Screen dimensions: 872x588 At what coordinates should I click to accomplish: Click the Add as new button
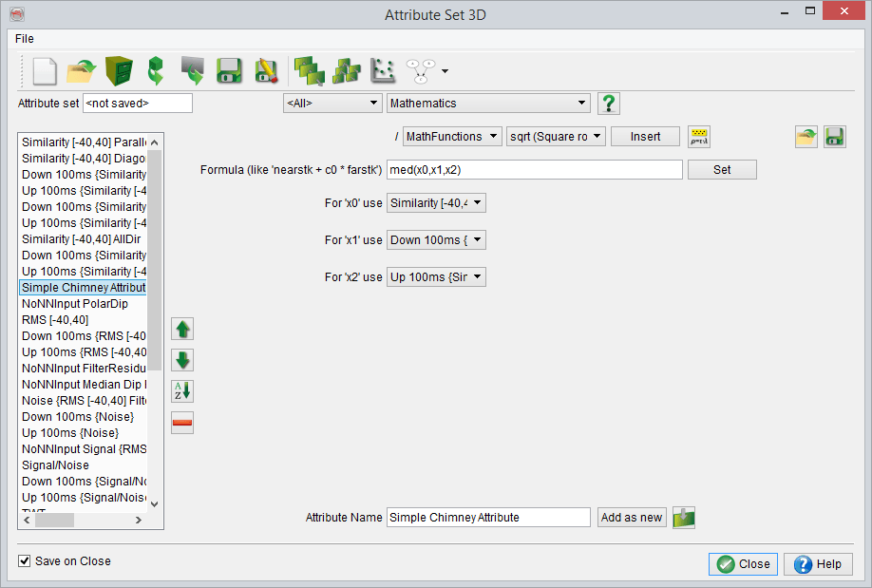632,518
